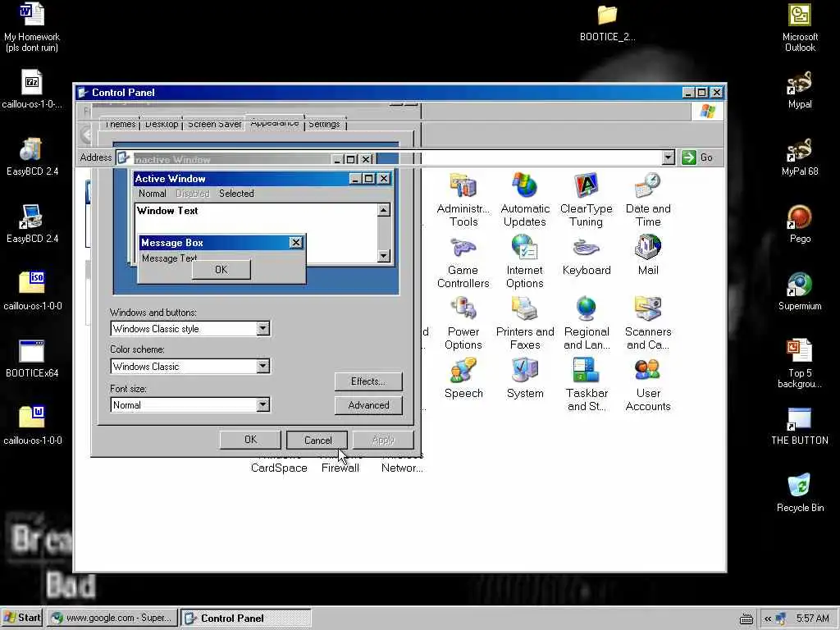Image resolution: width=840 pixels, height=630 pixels.
Task: Open the Address bar dropdown arrow
Action: 668,157
